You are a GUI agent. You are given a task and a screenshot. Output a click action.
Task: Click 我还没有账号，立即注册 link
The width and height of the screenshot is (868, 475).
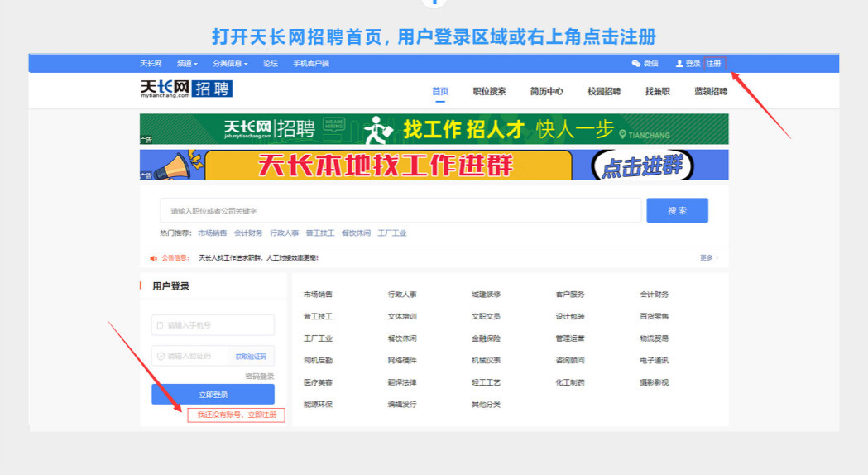pos(237,415)
